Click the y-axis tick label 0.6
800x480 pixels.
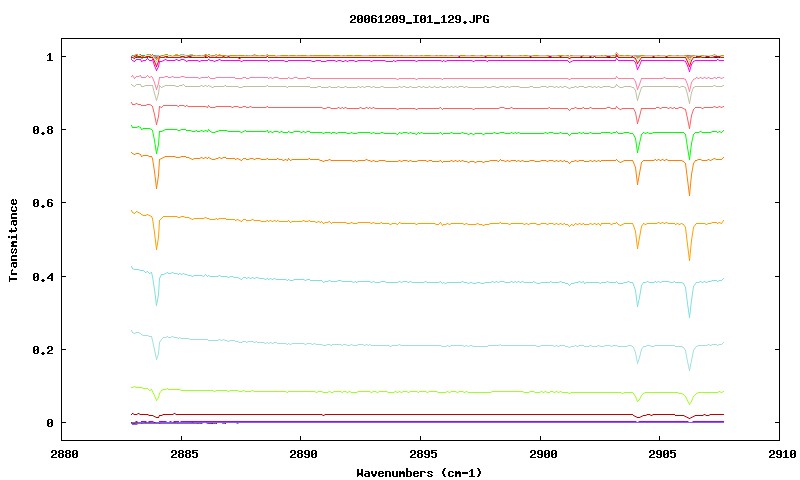point(42,203)
